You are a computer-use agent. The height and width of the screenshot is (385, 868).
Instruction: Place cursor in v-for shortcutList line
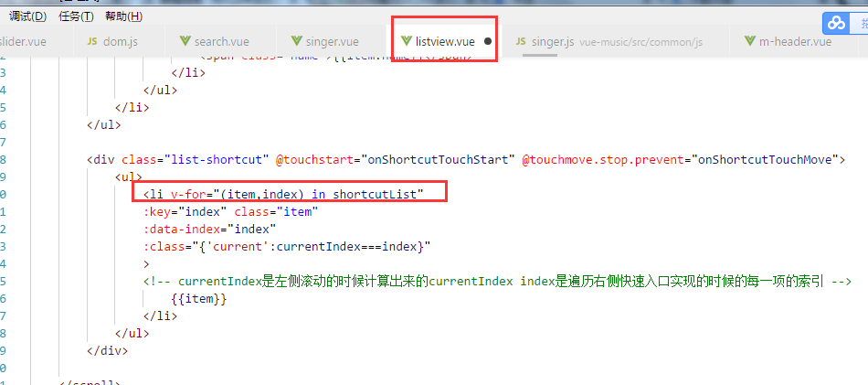tap(283, 194)
